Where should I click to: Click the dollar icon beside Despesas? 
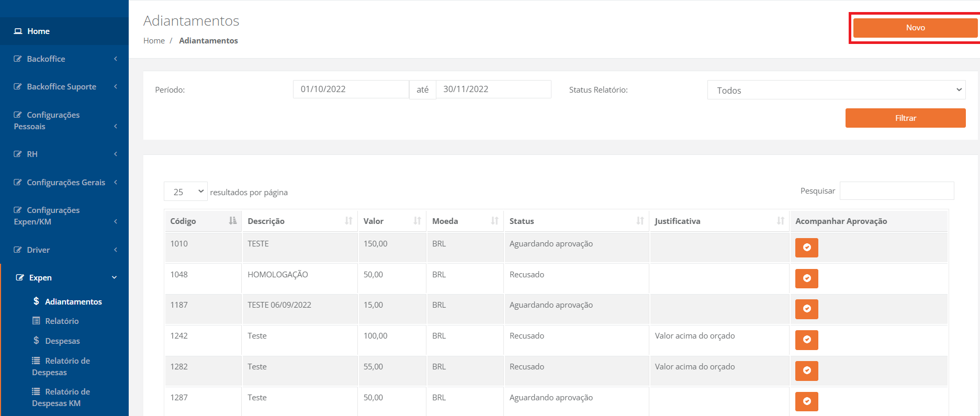36,340
